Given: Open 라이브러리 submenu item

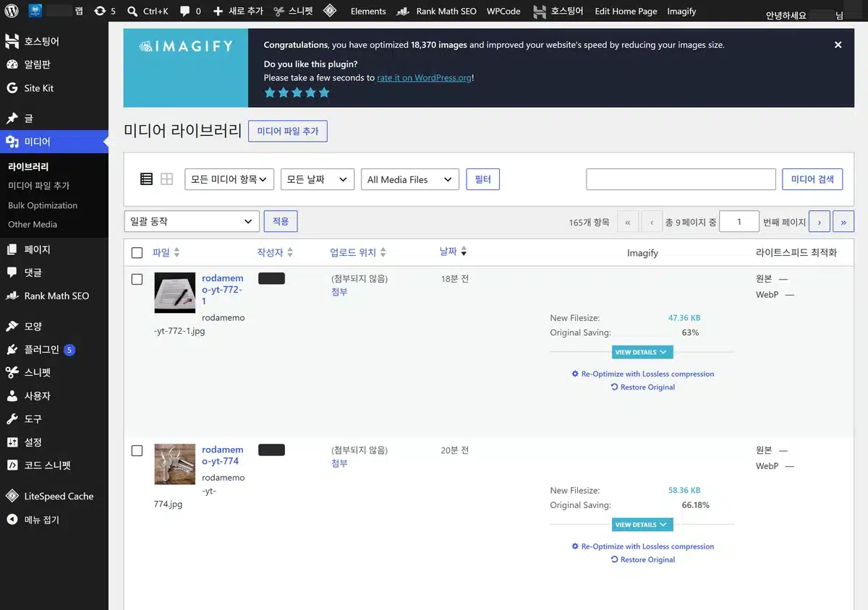Looking at the screenshot, I should pyautogui.click(x=28, y=166).
